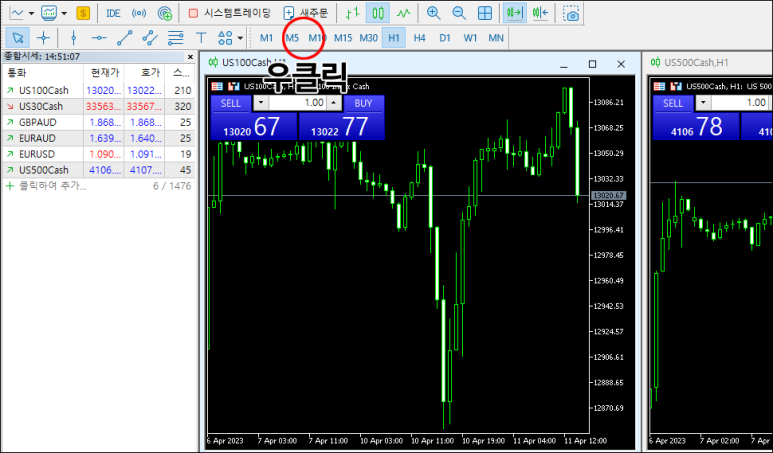
Task: Select the crosshair tool
Action: (x=44, y=37)
